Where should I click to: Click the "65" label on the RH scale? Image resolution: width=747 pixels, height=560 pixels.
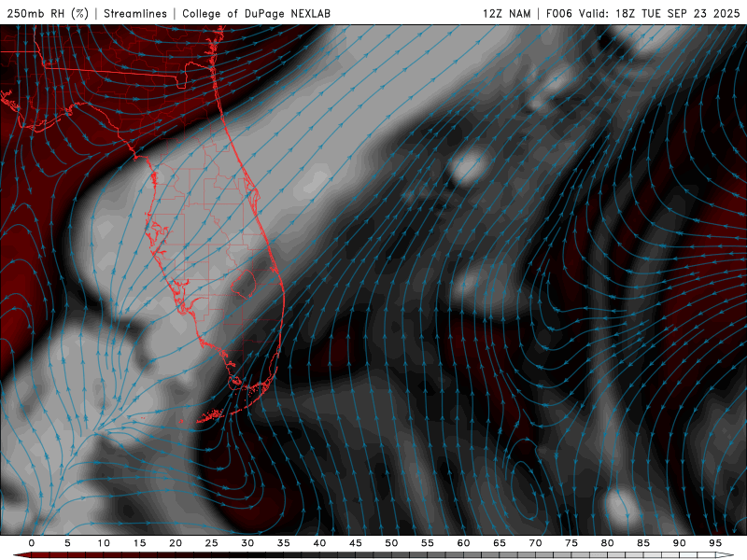500,543
